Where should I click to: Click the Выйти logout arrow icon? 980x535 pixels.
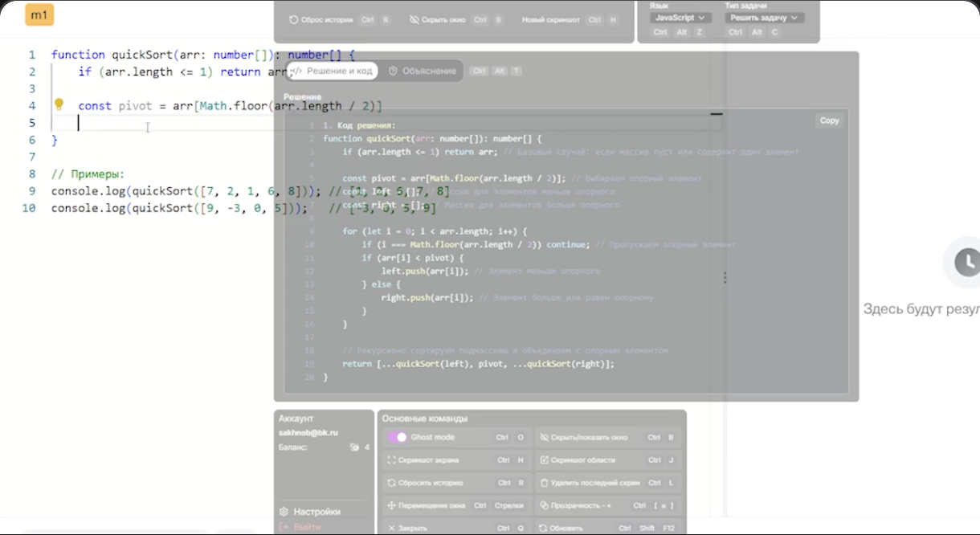(x=284, y=527)
